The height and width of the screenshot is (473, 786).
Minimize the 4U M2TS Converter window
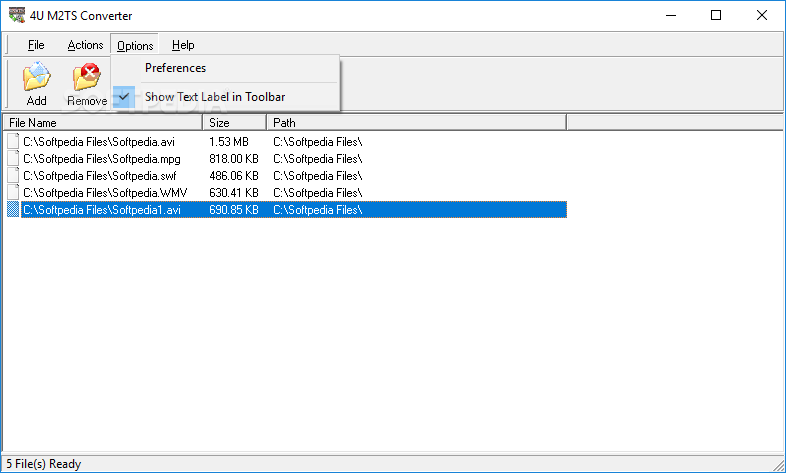[671, 16]
